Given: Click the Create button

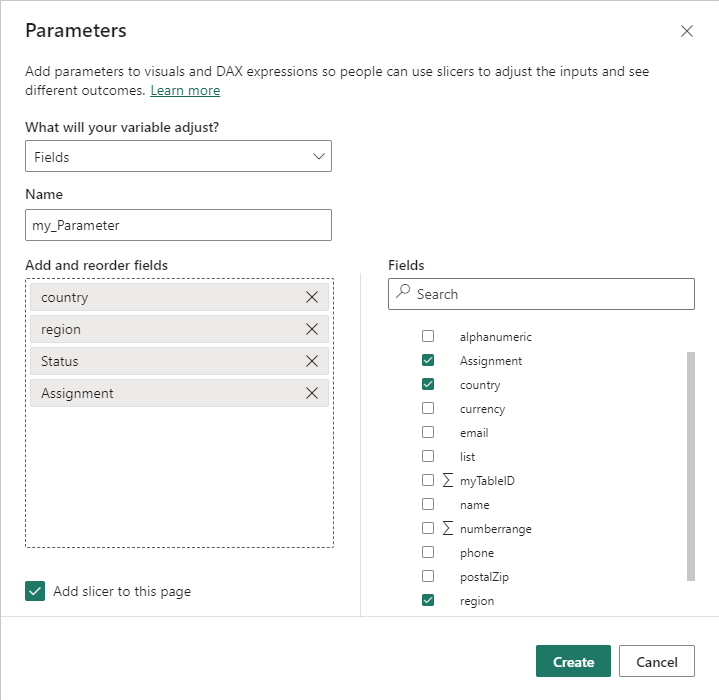Looking at the screenshot, I should click(x=573, y=662).
